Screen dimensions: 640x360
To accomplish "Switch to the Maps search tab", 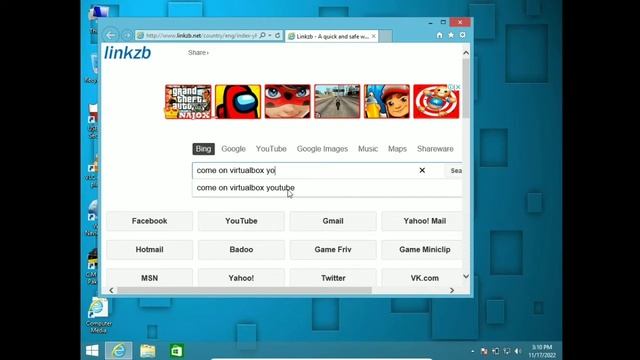I will 397,149.
